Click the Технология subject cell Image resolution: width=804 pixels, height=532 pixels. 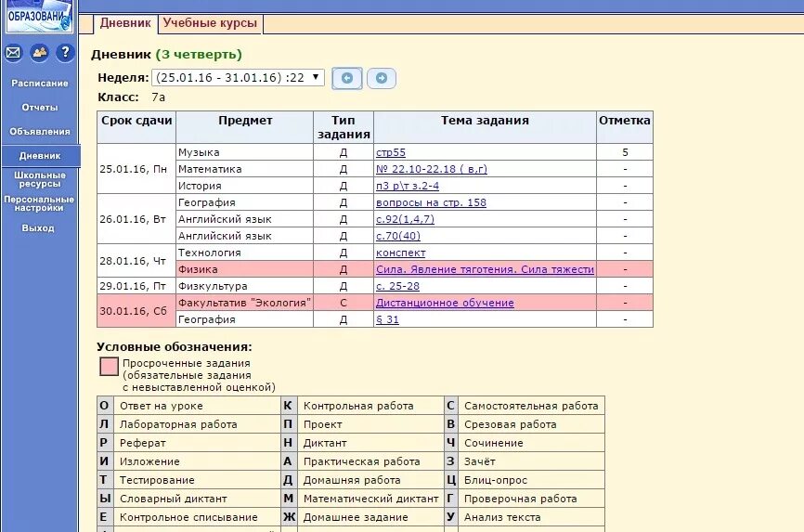pos(244,253)
